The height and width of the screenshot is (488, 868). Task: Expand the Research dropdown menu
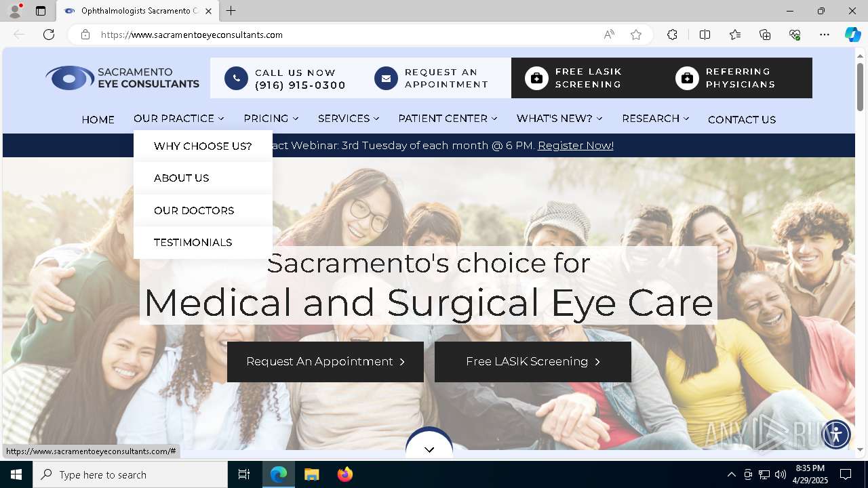[x=656, y=119]
